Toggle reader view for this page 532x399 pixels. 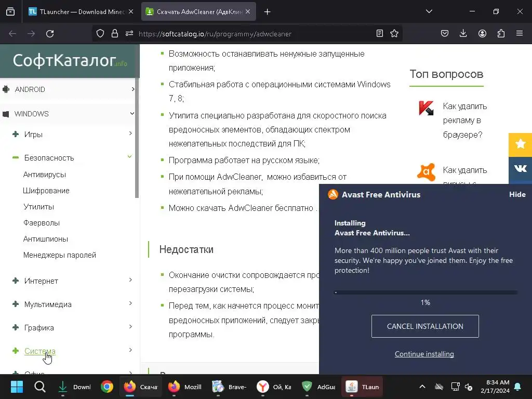(x=380, y=34)
